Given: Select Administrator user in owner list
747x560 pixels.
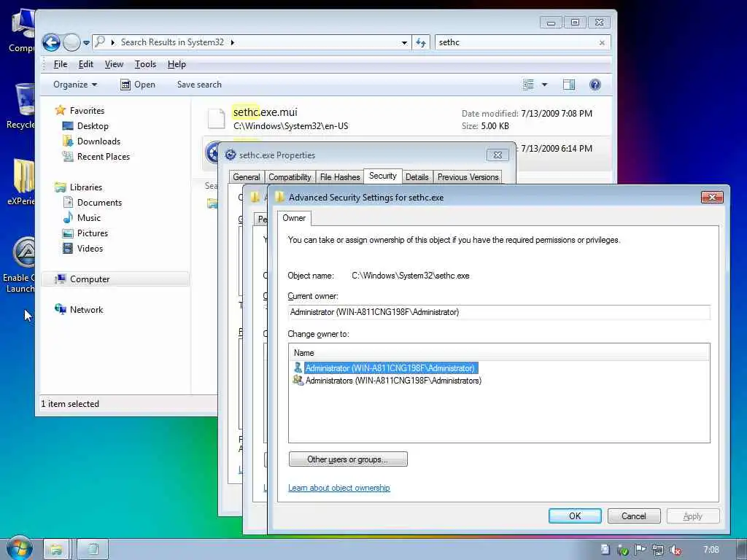Looking at the screenshot, I should (x=390, y=368).
